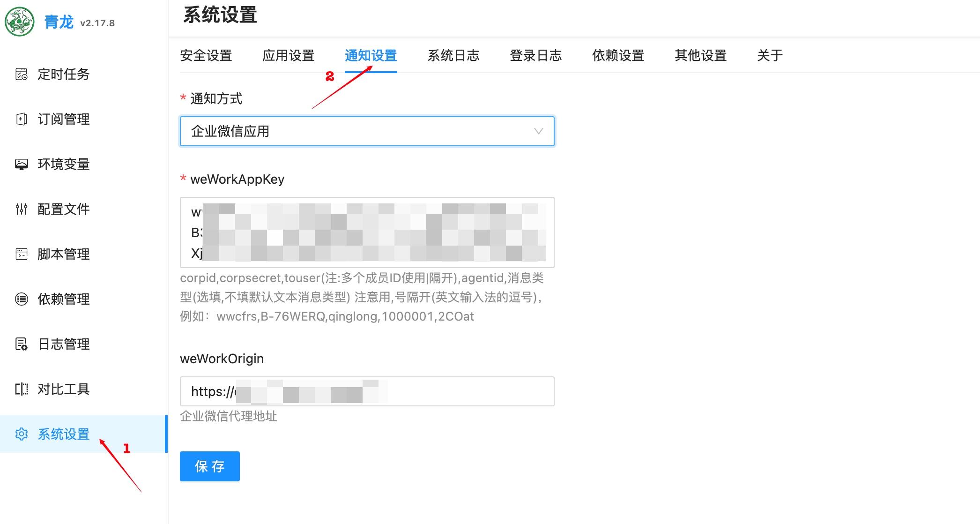Go to the 依赖设置 tab
This screenshot has width=980, height=524.
pos(618,55)
